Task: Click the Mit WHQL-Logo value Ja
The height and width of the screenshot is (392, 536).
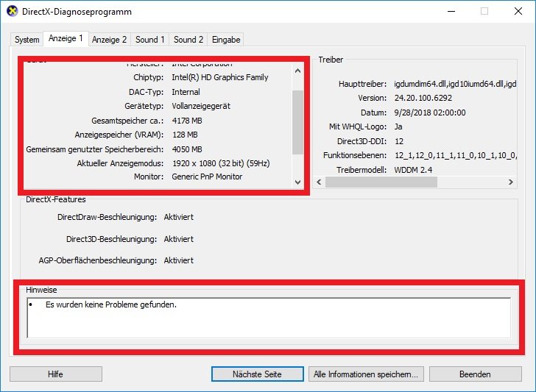Action: 398,126
